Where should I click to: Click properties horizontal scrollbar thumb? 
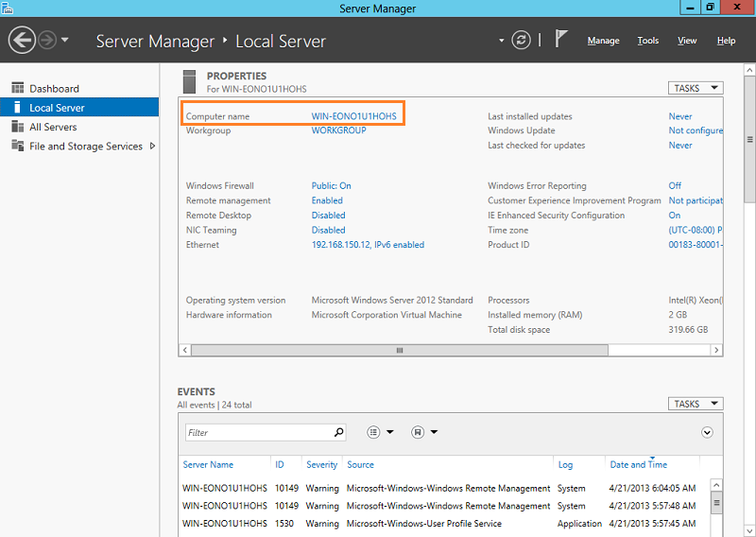[400, 350]
